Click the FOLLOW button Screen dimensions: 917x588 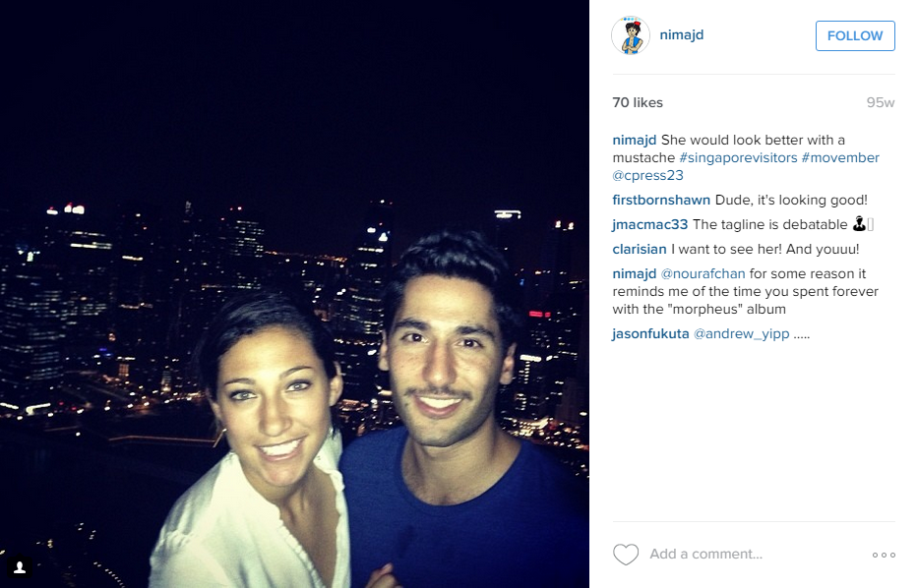tap(855, 35)
